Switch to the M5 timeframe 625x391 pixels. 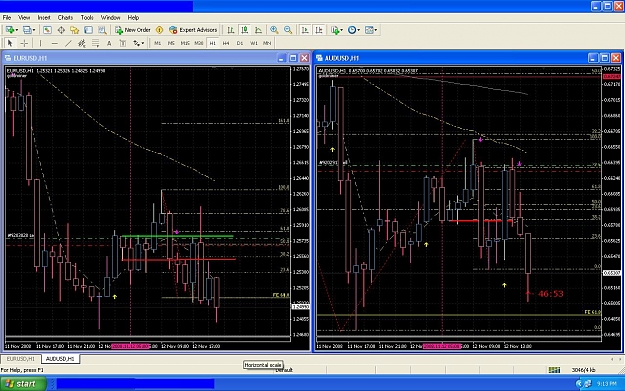(171, 43)
